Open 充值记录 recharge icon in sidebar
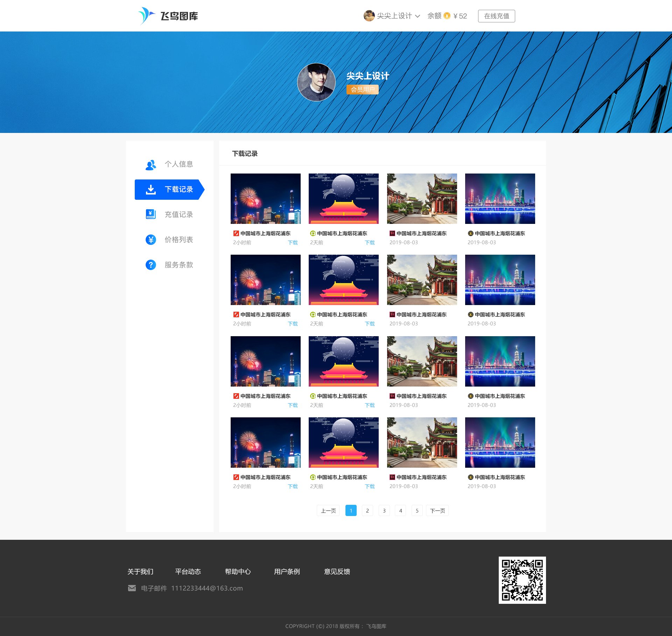Viewport: 672px width, 636px height. click(151, 214)
